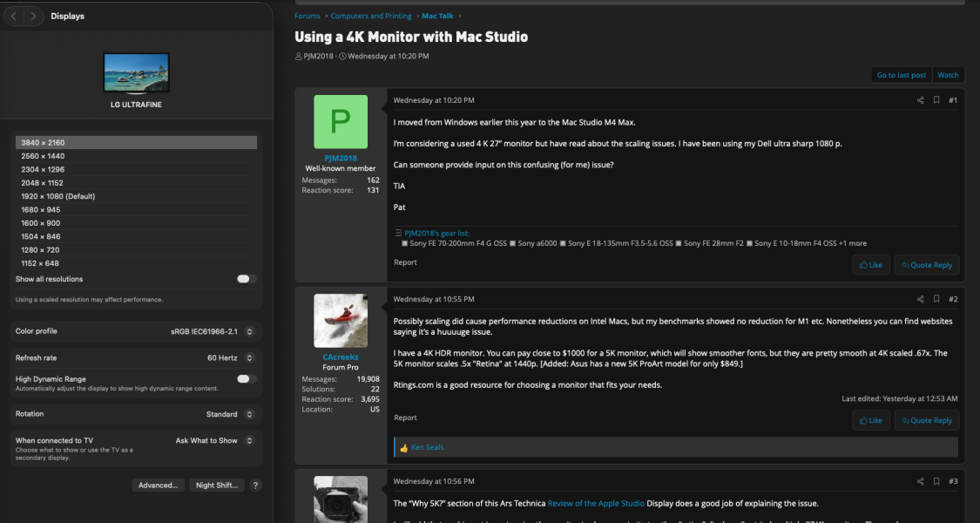Open Mac Talk breadcrumb link
This screenshot has height=523, width=980.
pyautogui.click(x=437, y=16)
